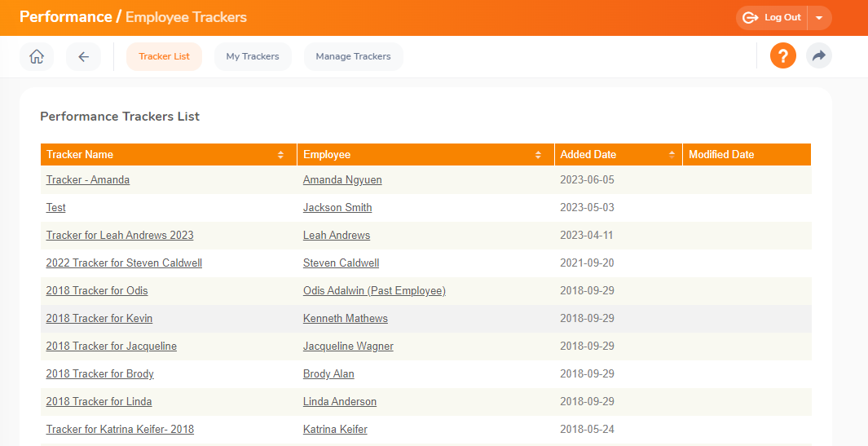Click the share arrow icon
This screenshot has height=446, width=868.
pos(819,56)
